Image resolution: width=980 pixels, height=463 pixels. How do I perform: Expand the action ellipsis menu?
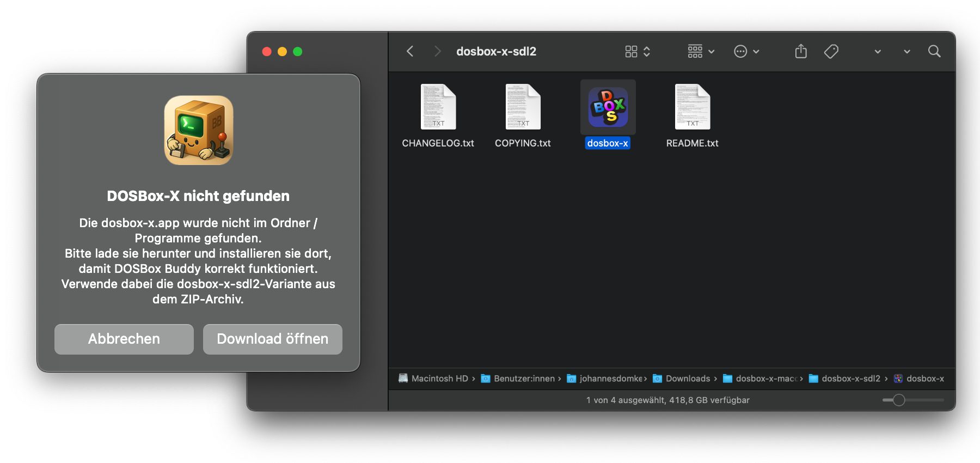click(x=746, y=51)
